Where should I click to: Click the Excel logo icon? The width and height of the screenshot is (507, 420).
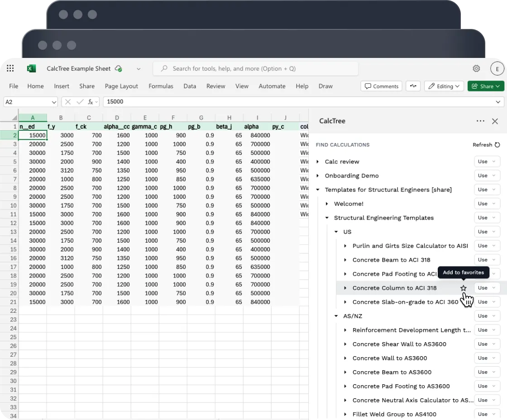pyautogui.click(x=31, y=68)
